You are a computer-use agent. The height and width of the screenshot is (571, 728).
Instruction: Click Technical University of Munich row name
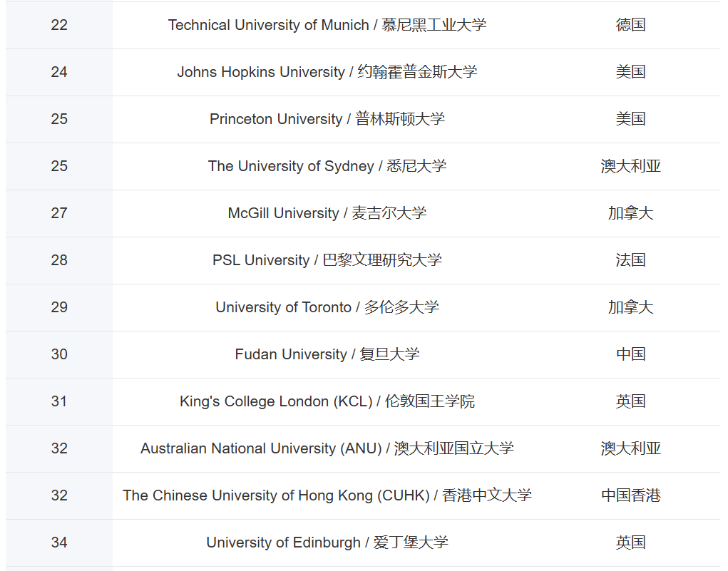point(327,25)
